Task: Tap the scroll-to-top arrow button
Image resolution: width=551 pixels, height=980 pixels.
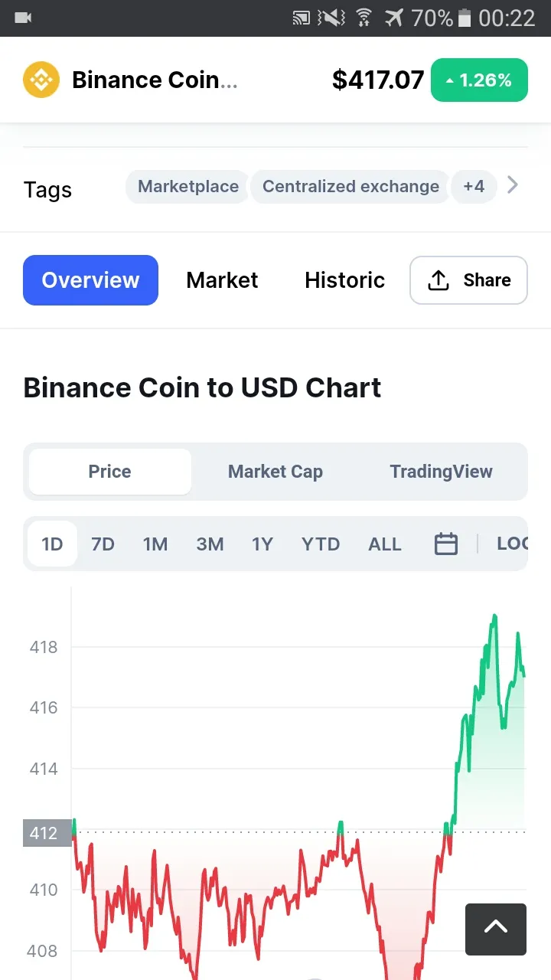Action: [x=496, y=929]
